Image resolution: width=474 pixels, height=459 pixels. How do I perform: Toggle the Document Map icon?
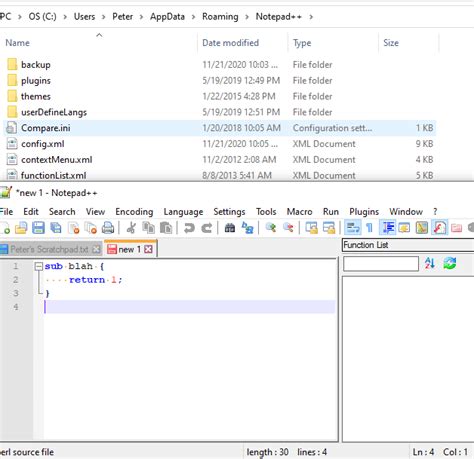tap(422, 228)
